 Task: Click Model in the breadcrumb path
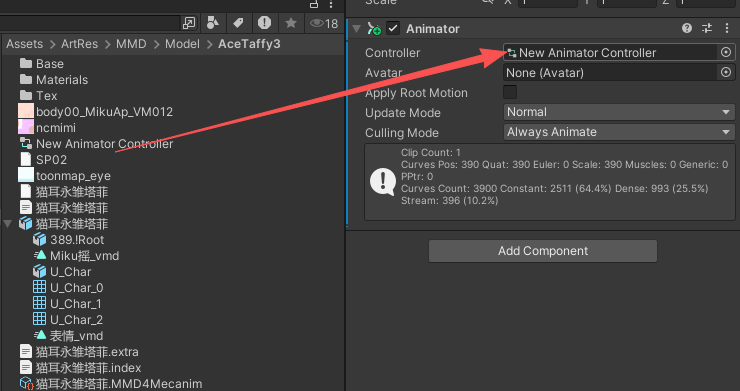(182, 44)
